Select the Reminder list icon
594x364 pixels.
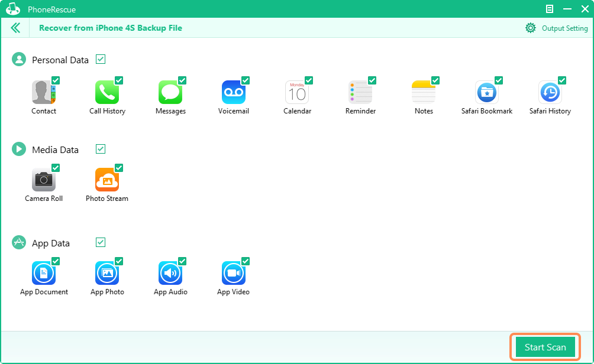(x=360, y=92)
